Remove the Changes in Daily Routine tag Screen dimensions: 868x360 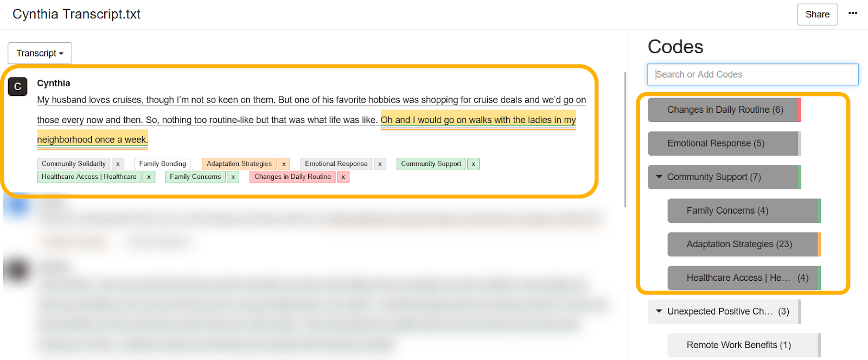click(343, 177)
